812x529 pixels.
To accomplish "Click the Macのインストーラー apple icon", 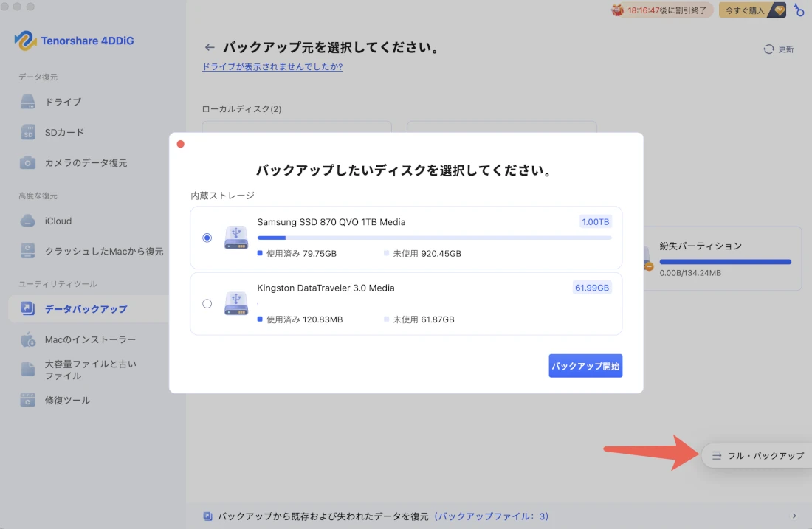I will (x=27, y=339).
